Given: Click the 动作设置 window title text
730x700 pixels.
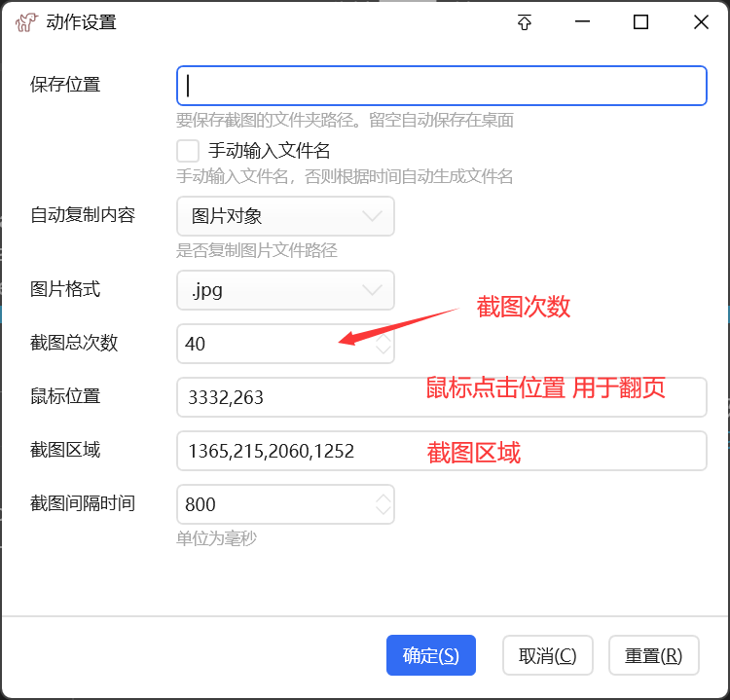Looking at the screenshot, I should click(81, 21).
